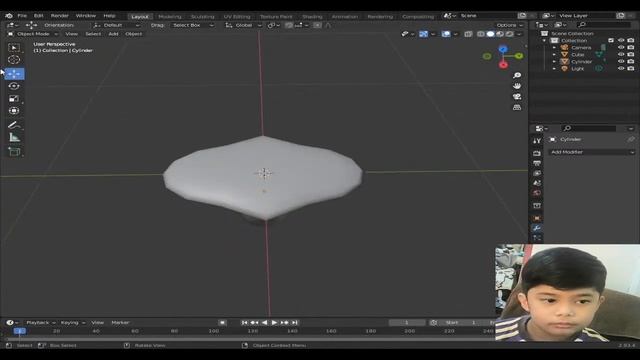Switch to the Modeling workspace tab
640x360 pixels.
point(170,17)
